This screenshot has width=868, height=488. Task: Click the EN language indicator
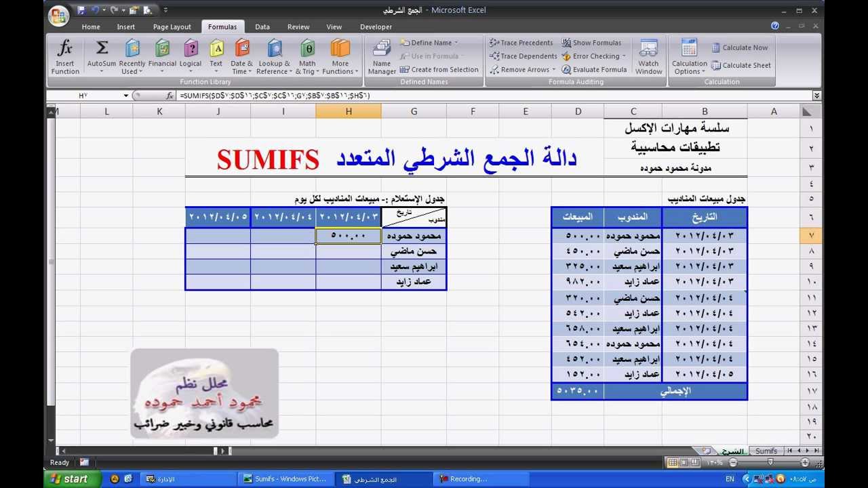[730, 479]
